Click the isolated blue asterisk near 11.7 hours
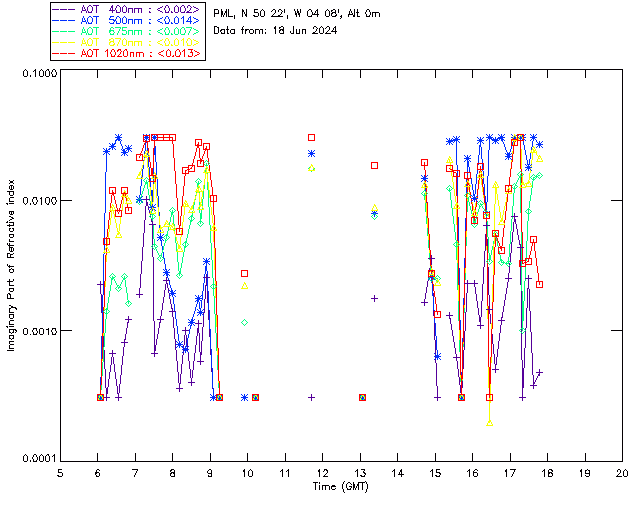The width and height of the screenshot is (640, 512). pyautogui.click(x=311, y=154)
